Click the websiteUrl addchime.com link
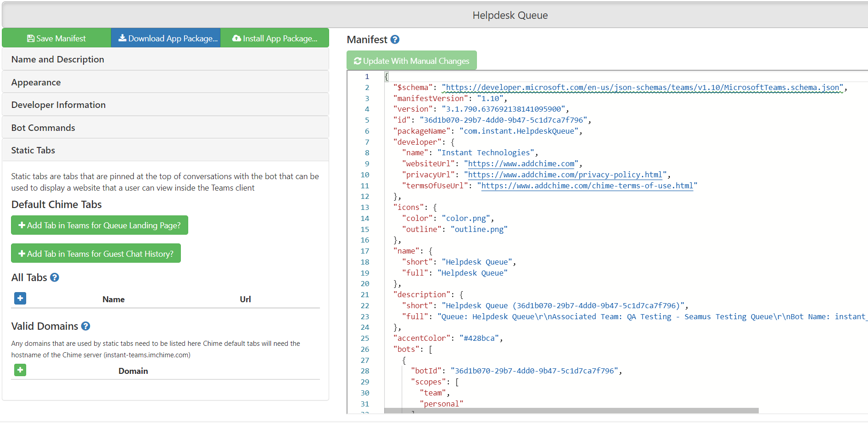This screenshot has width=868, height=423. click(x=521, y=164)
